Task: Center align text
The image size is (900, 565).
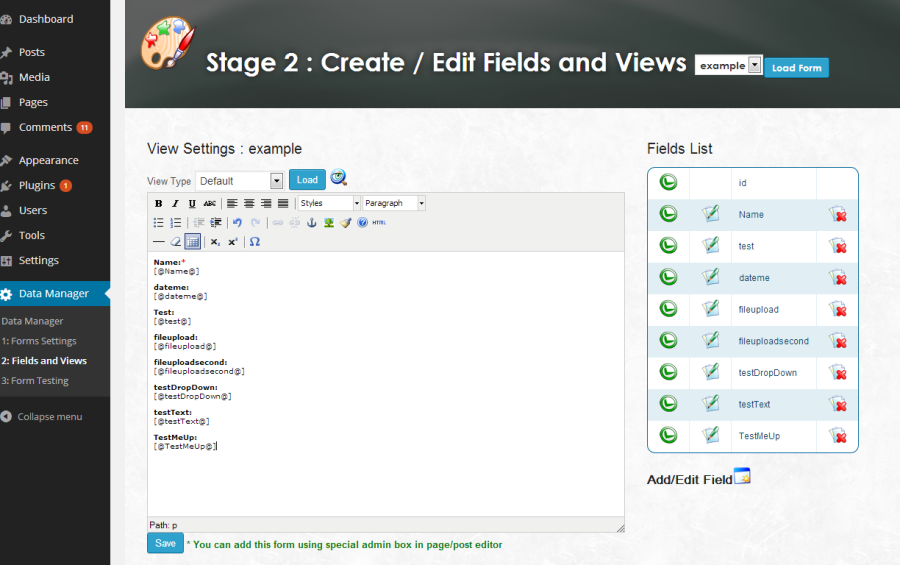Action: [x=249, y=203]
